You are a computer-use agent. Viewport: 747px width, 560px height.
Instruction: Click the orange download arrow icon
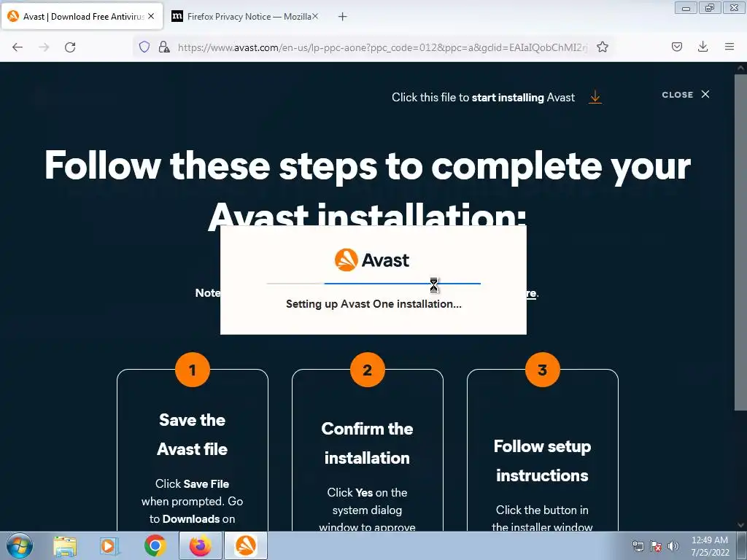point(595,97)
